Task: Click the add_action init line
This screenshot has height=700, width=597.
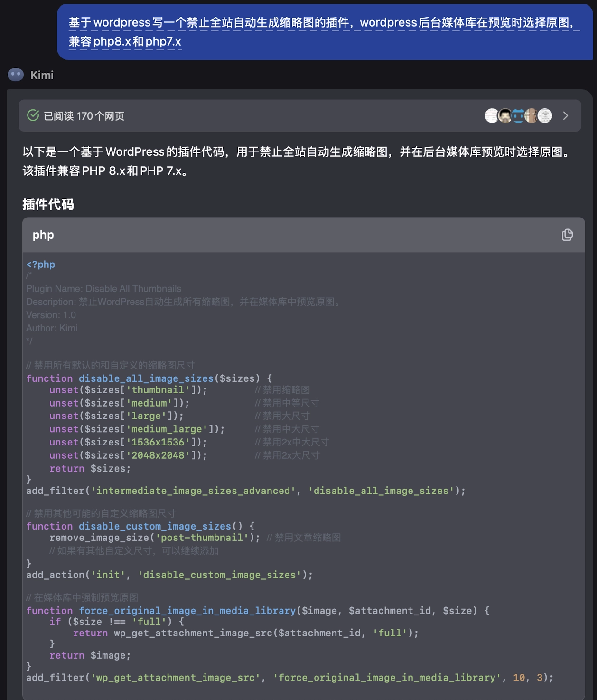Action: (x=169, y=575)
